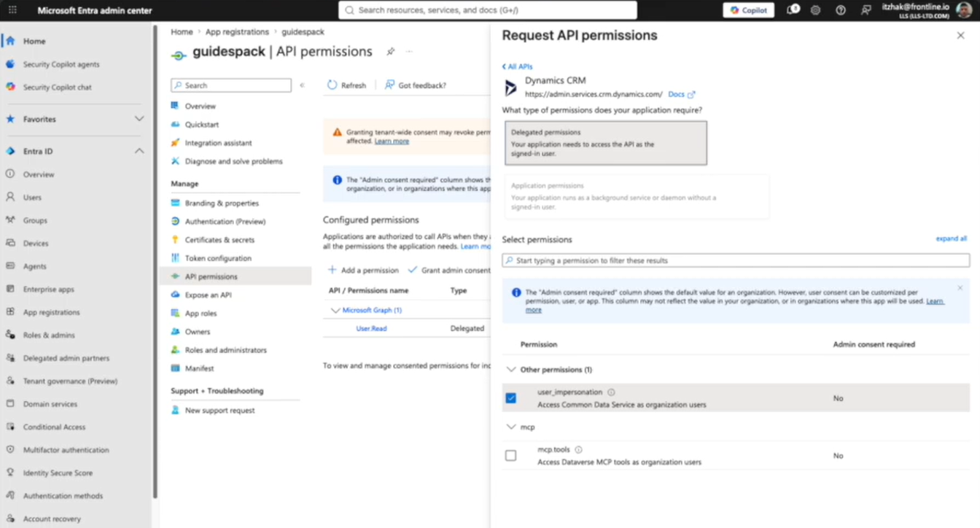
Task: Uncheck the user_impersonation permission checkbox
Action: pyautogui.click(x=510, y=398)
